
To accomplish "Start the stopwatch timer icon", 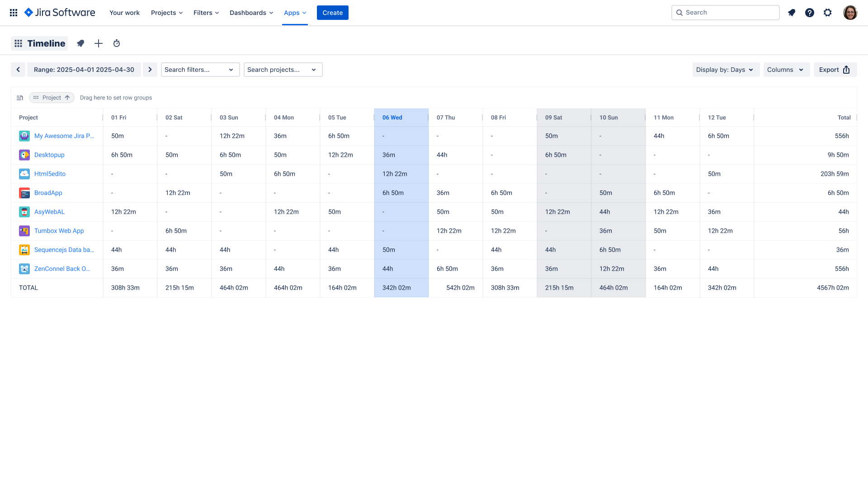I will pyautogui.click(x=117, y=43).
